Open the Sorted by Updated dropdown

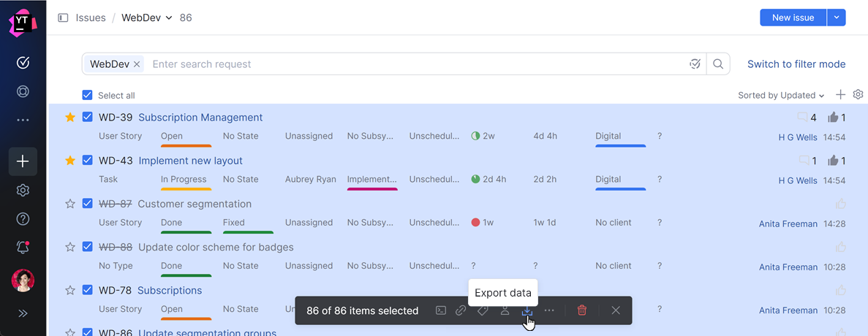tap(781, 95)
